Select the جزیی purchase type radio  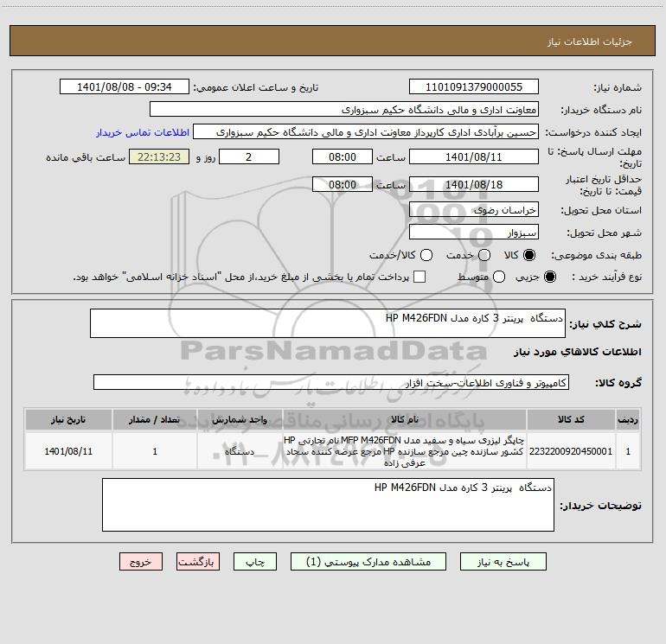coord(549,277)
